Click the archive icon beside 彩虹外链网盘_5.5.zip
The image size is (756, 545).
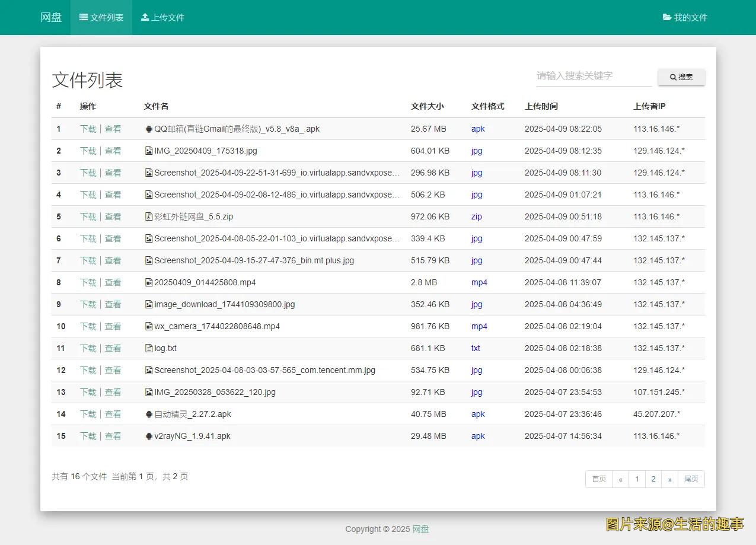(149, 216)
